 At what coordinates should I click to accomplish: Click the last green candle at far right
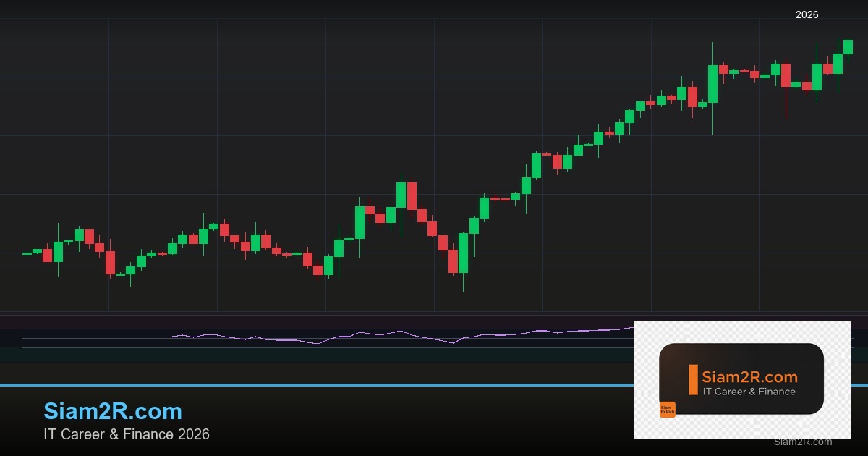click(848, 47)
